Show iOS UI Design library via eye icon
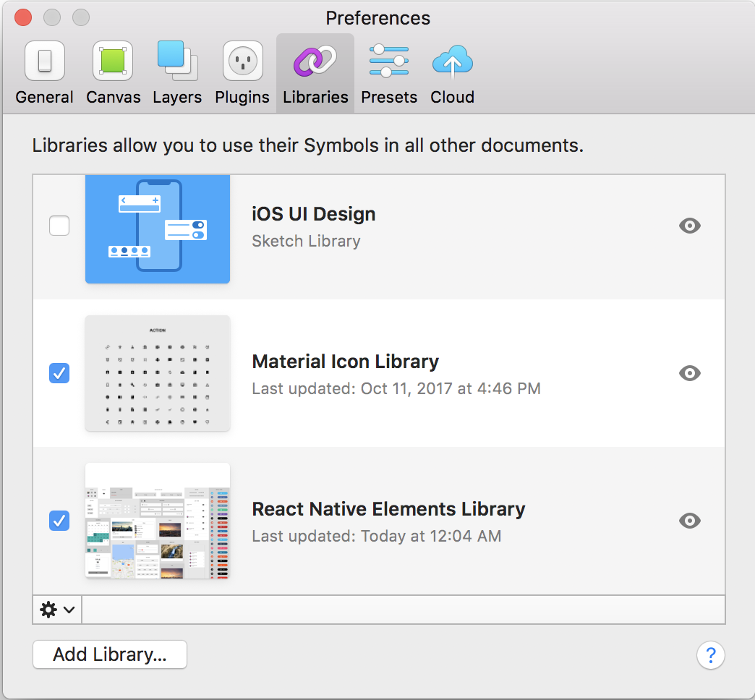 689,226
